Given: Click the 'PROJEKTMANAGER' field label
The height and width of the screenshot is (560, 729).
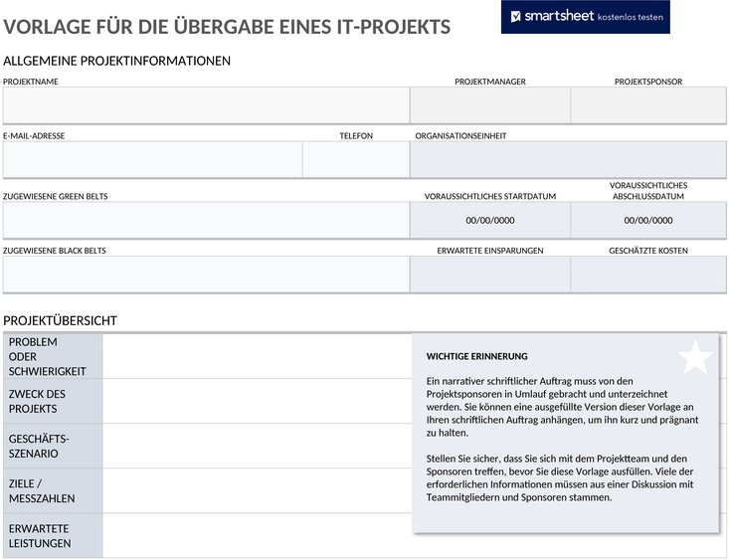Looking at the screenshot, I should tap(490, 82).
